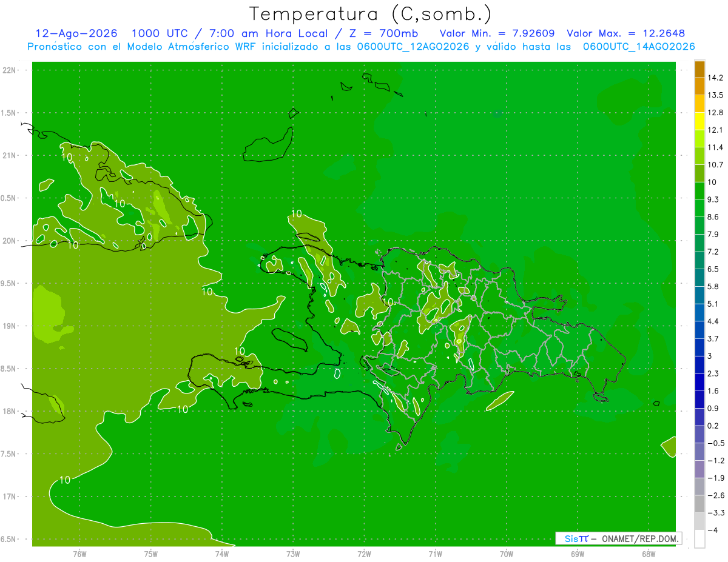Click 'Valor Max. = 12.2648' text

[626, 33]
